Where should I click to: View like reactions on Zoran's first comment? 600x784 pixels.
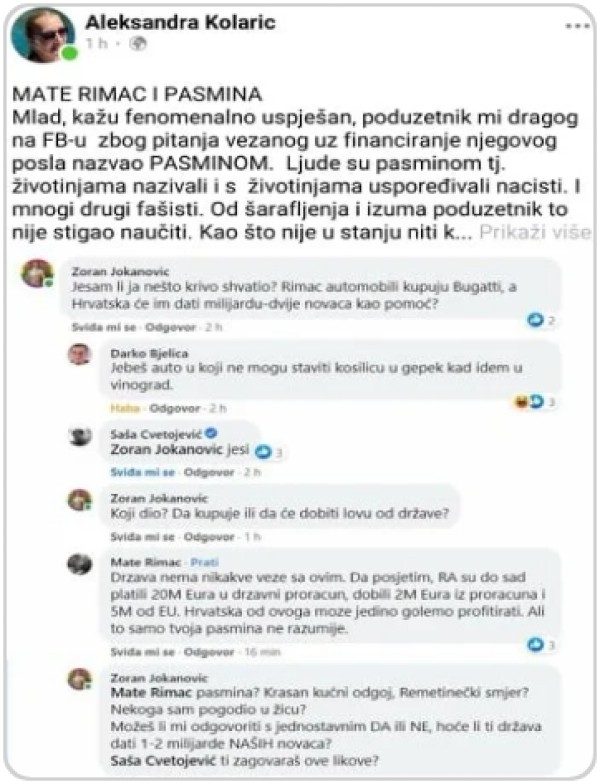click(542, 320)
